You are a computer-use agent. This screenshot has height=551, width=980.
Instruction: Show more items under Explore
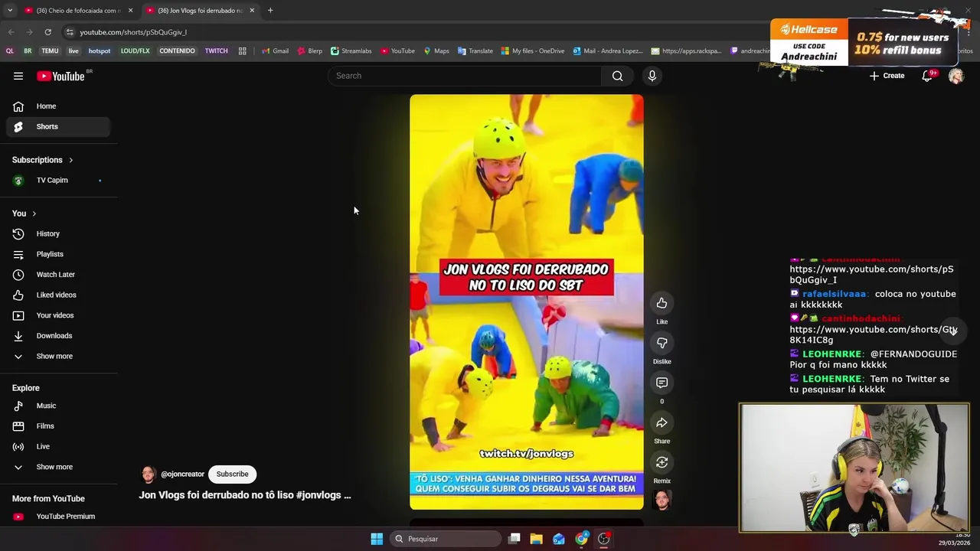tap(58, 467)
